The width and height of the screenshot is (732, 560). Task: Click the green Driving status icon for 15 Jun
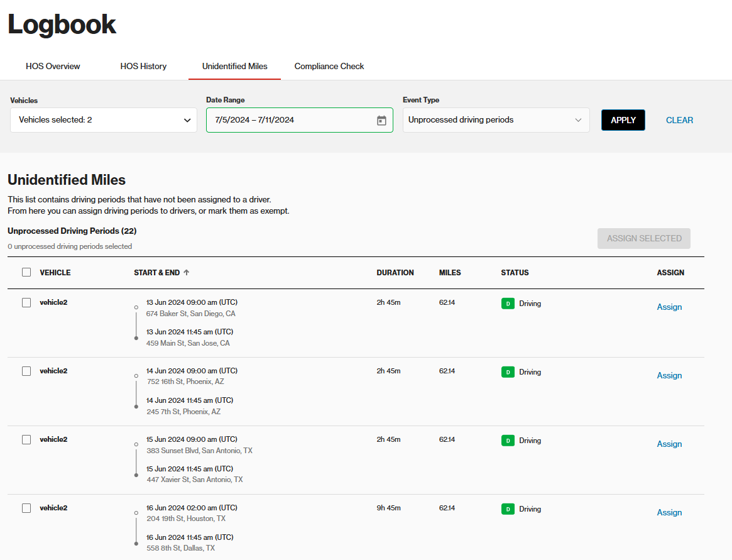click(507, 441)
